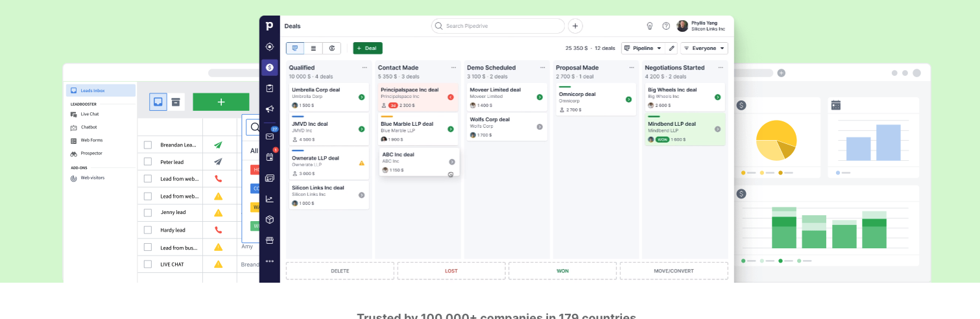The height and width of the screenshot is (319, 980).
Task: Click the quick add plus button beside search
Action: coord(575,26)
